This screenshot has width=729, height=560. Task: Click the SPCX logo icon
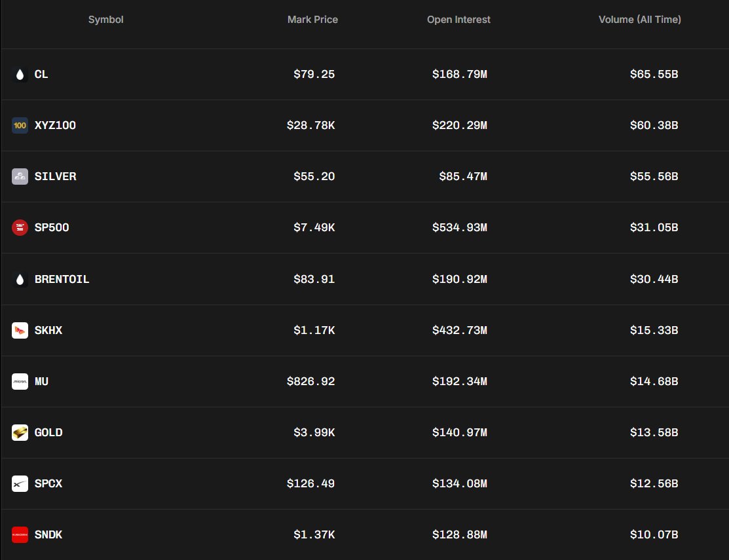tap(20, 484)
